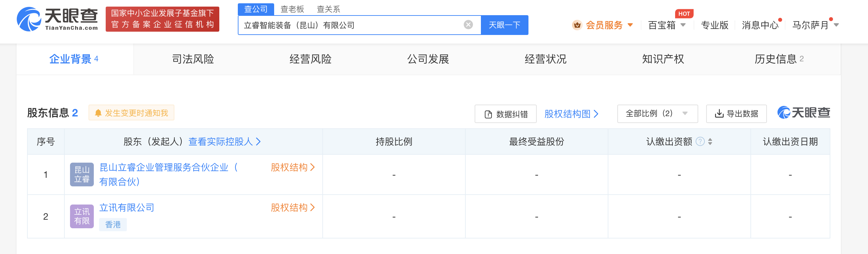Open 消息中心 notifications
Image resolution: width=868 pixels, height=254 pixels.
(760, 25)
